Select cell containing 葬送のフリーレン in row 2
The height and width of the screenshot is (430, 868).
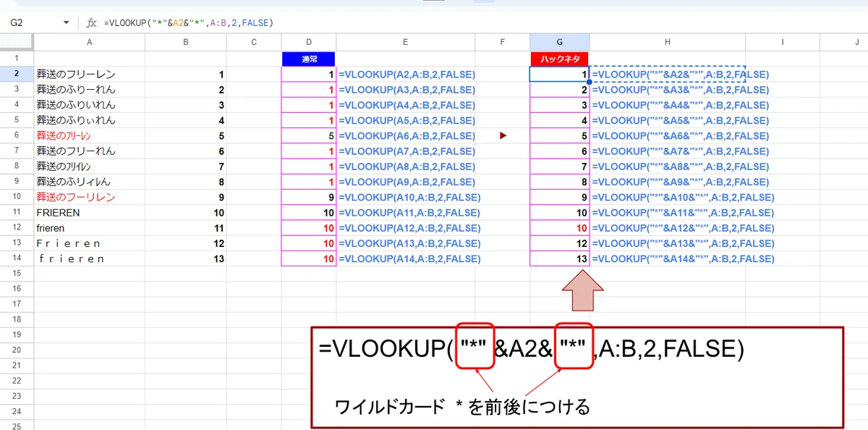(89, 74)
